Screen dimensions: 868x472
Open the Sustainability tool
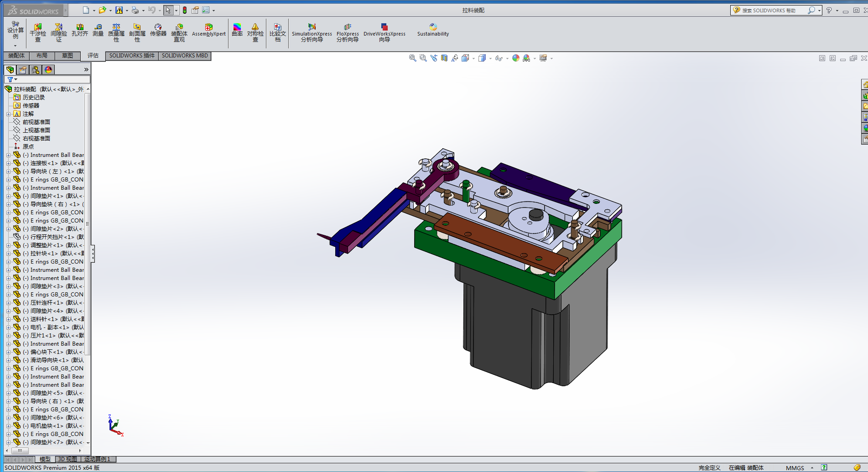pos(433,30)
